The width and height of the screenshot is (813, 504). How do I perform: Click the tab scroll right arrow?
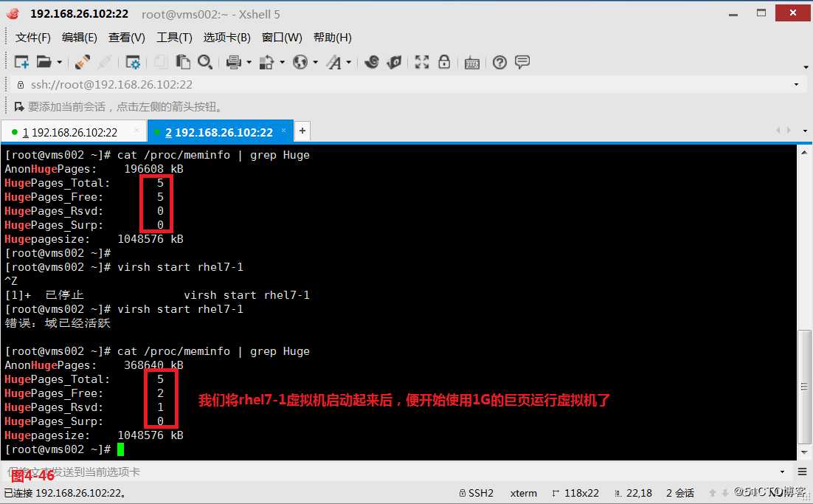[789, 131]
